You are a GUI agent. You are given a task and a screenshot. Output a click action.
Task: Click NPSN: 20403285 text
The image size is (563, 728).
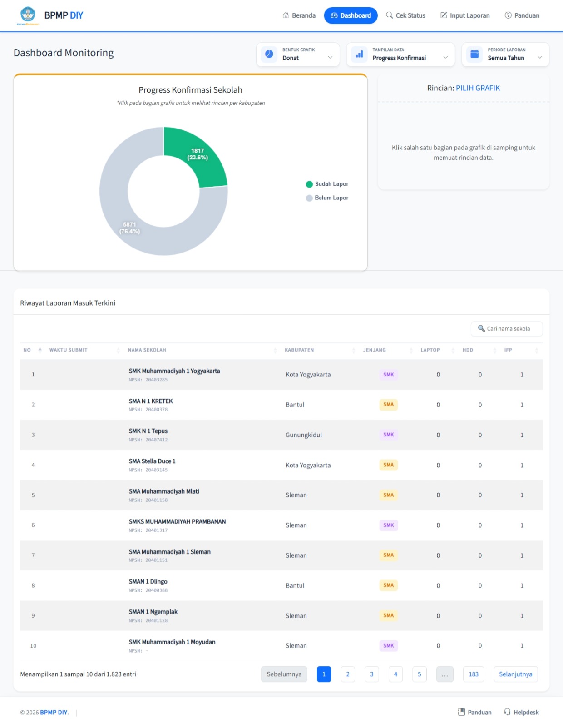pos(148,380)
